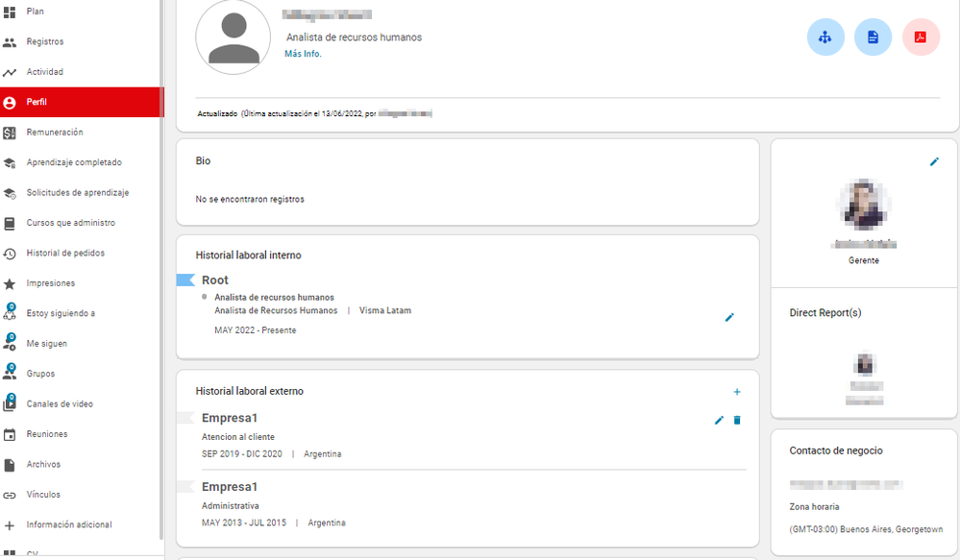Screen dimensions: 960x560
Task: Click the blue document export icon
Action: tap(873, 37)
